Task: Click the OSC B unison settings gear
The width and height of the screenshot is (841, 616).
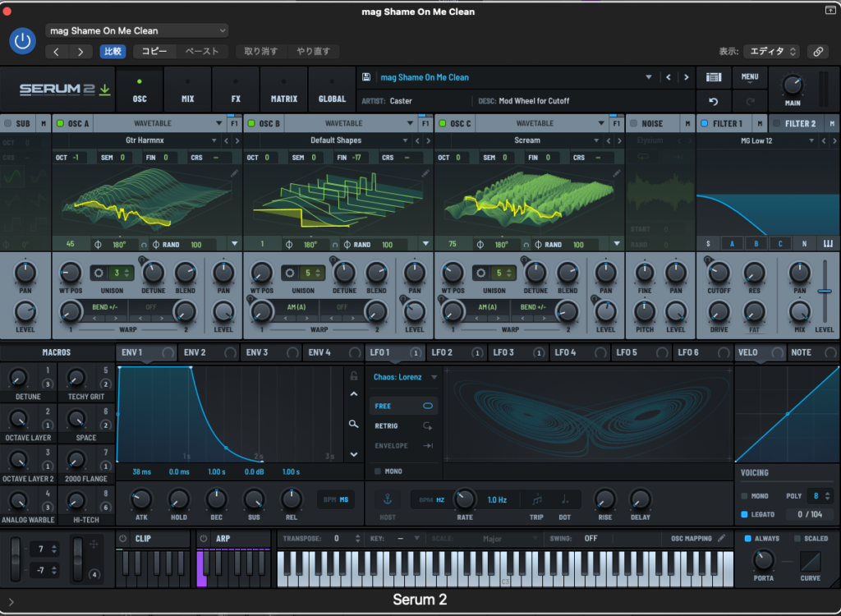Action: 290,273
